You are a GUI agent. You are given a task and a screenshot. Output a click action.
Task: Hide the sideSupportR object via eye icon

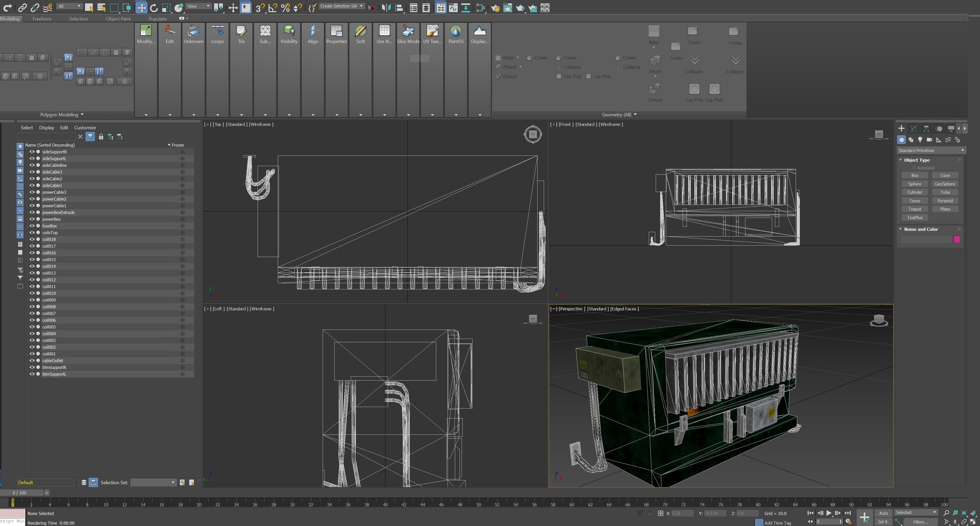(32, 152)
